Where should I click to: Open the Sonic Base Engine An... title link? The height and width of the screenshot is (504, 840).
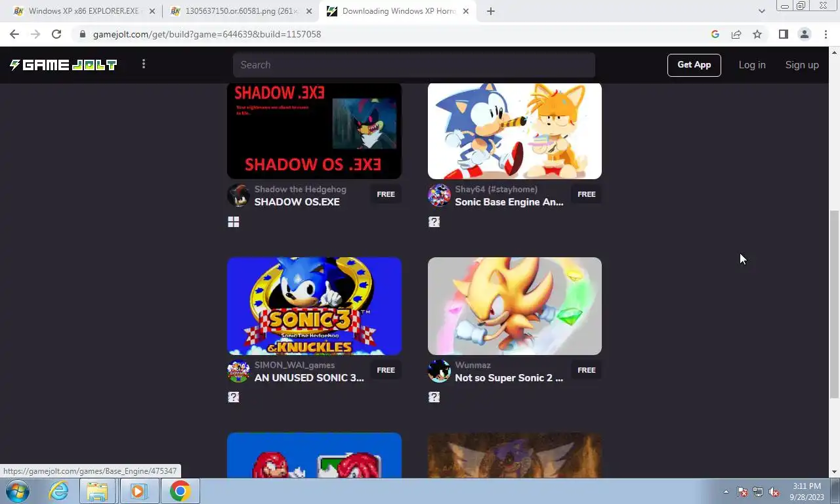point(509,202)
